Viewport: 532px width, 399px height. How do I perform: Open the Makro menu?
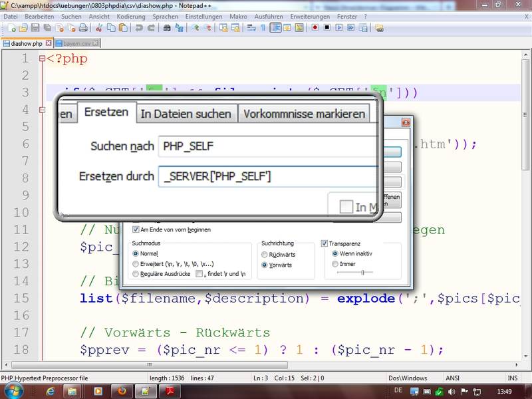click(239, 16)
